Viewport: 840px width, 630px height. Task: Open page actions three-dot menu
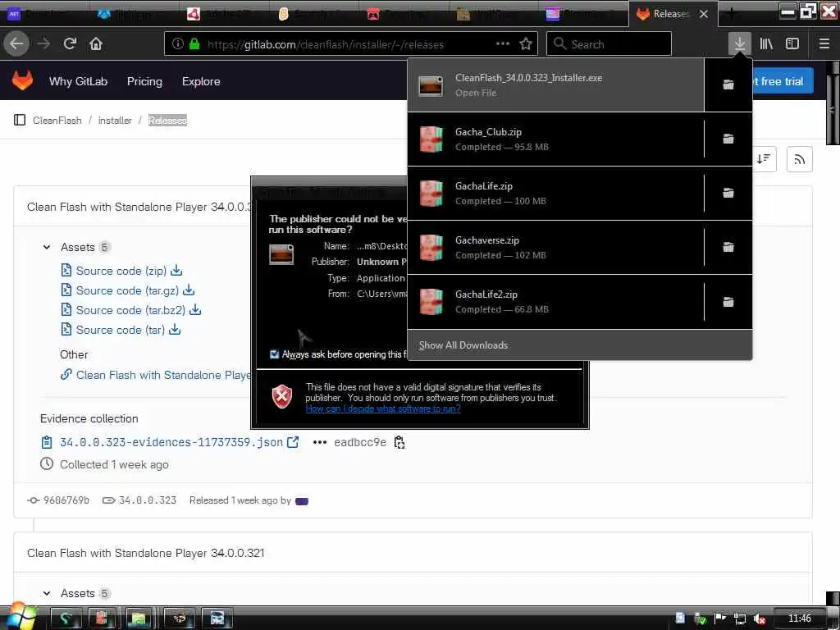(503, 43)
